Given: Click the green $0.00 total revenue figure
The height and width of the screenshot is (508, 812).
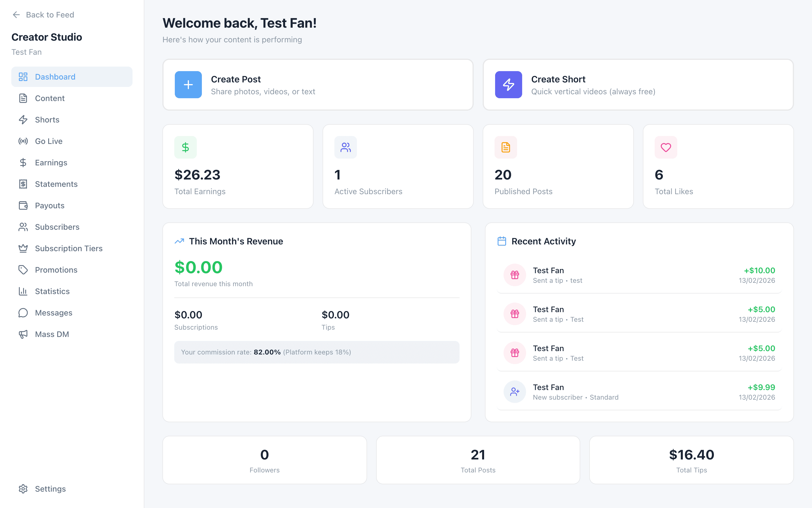Looking at the screenshot, I should coord(198,268).
